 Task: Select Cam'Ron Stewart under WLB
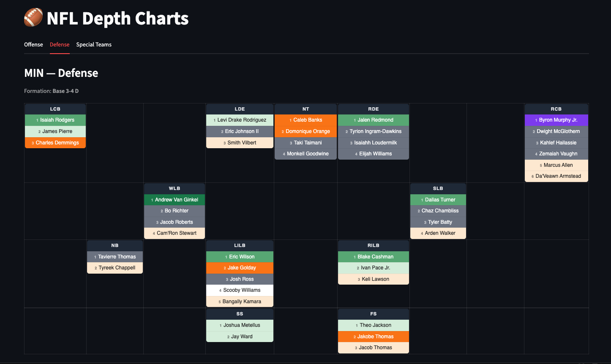click(175, 233)
